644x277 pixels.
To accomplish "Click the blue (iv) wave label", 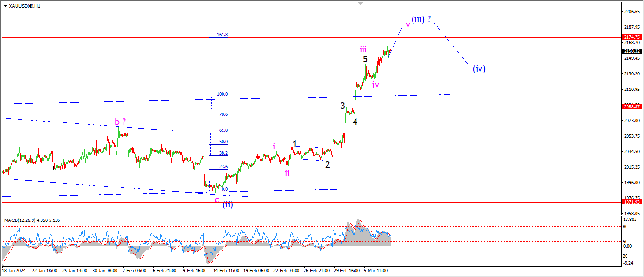I will (x=479, y=69).
